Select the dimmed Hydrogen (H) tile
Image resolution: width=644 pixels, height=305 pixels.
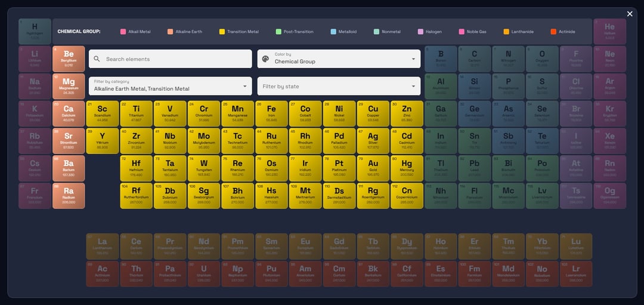pyautogui.click(x=35, y=31)
